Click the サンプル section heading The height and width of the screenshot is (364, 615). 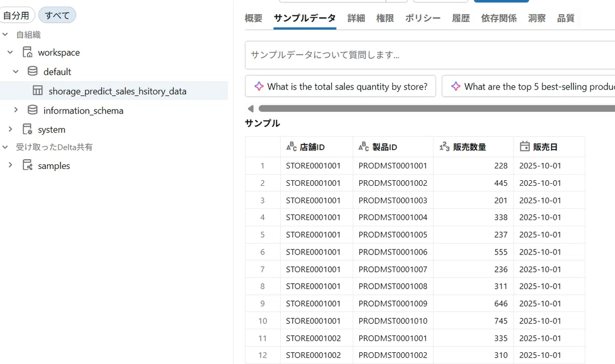[262, 123]
